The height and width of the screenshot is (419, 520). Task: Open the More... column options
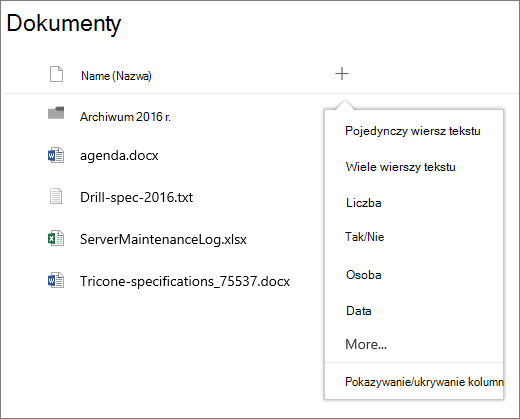366,344
